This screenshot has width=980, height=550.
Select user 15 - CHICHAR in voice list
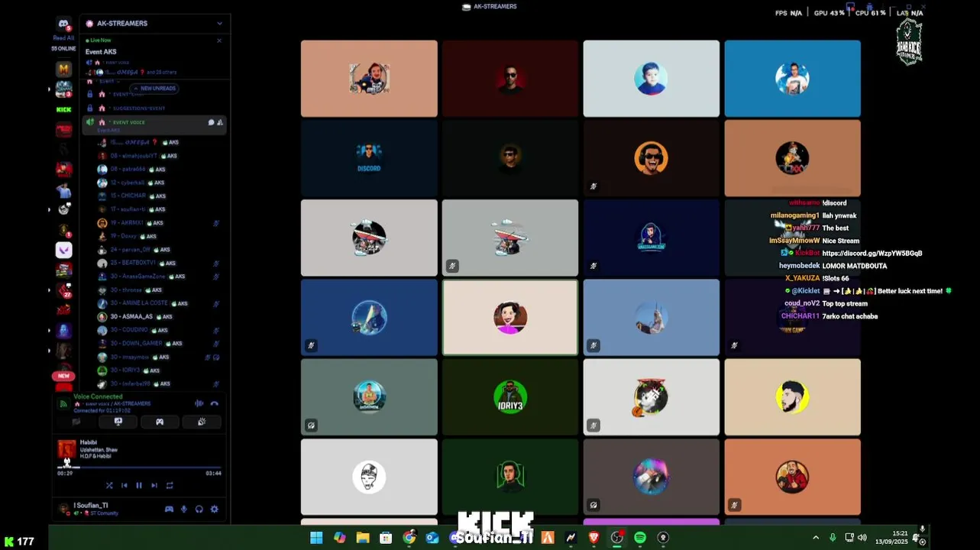click(160, 196)
